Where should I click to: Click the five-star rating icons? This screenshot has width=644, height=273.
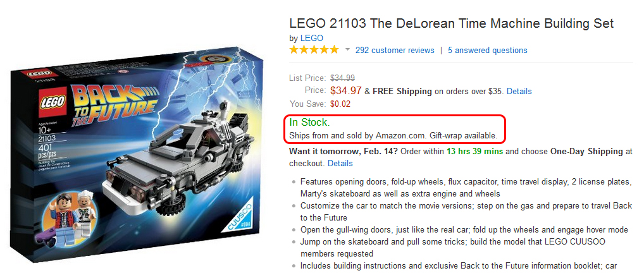(x=314, y=50)
